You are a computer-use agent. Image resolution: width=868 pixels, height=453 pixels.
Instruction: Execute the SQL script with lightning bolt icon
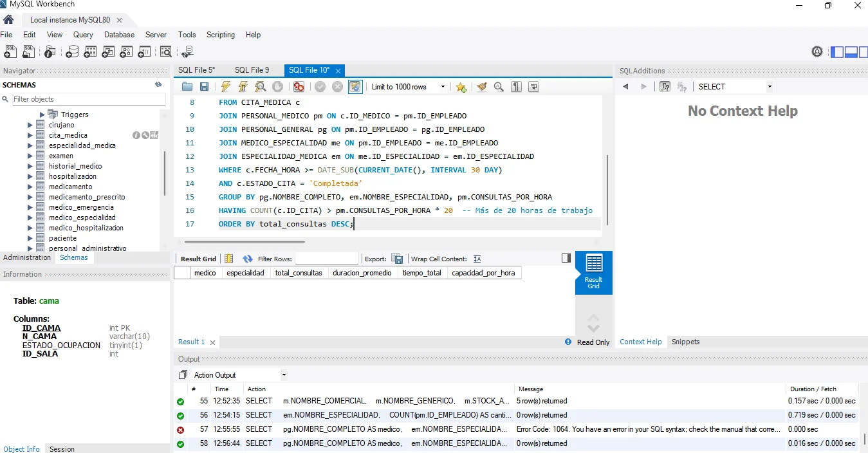pos(226,87)
